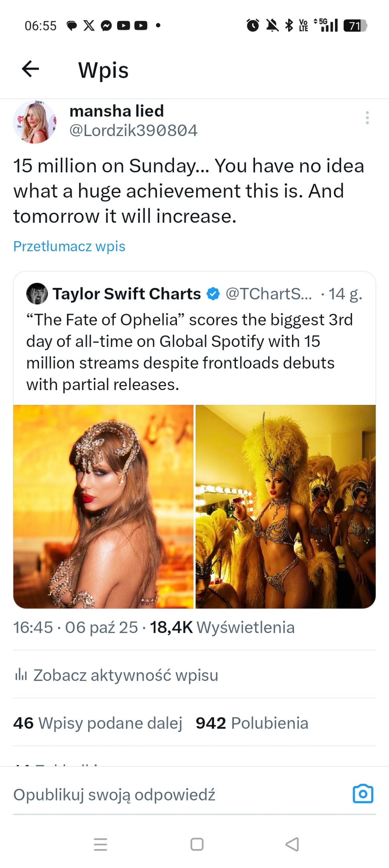Tap the blue verified badge icon
The height and width of the screenshot is (868, 389).
(213, 294)
